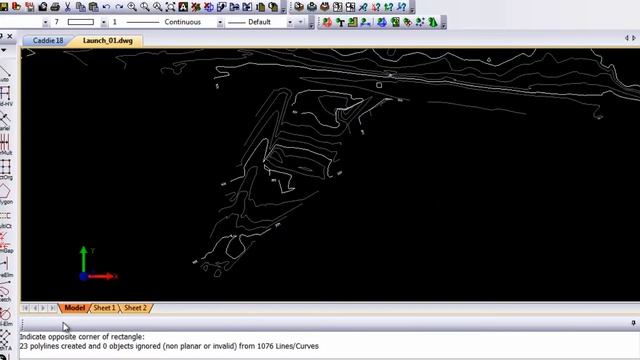Open the Sheet 1 layout tab
This screenshot has height=360, width=640.
(104, 308)
